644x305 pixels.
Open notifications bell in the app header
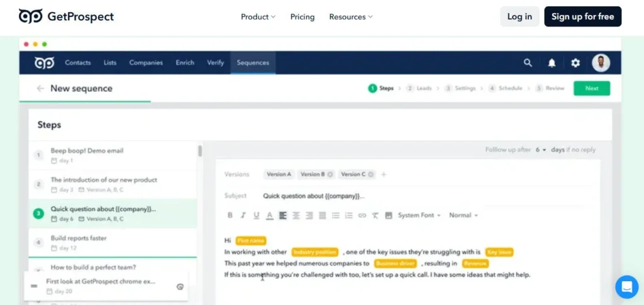coord(552,63)
